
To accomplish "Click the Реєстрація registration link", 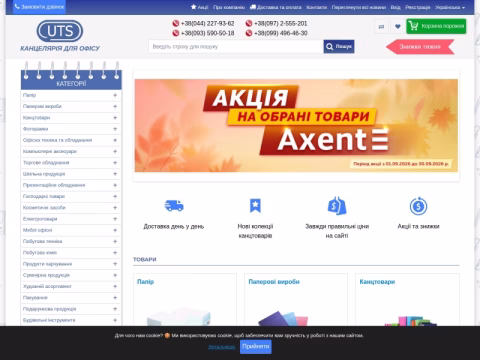I will [418, 7].
